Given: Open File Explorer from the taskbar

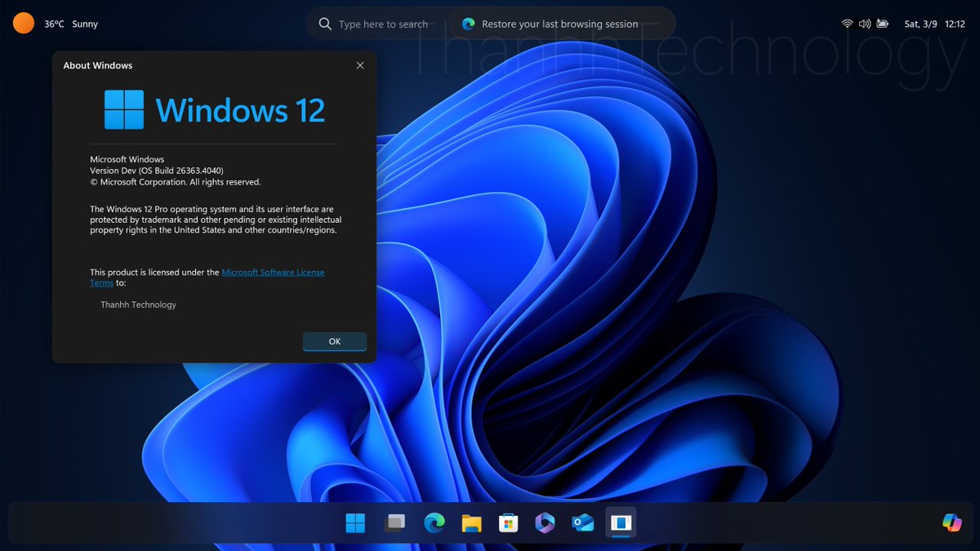Looking at the screenshot, I should (471, 523).
